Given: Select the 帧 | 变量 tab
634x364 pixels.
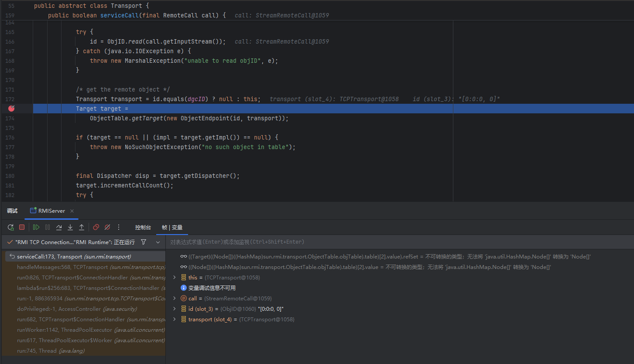Looking at the screenshot, I should [x=172, y=228].
